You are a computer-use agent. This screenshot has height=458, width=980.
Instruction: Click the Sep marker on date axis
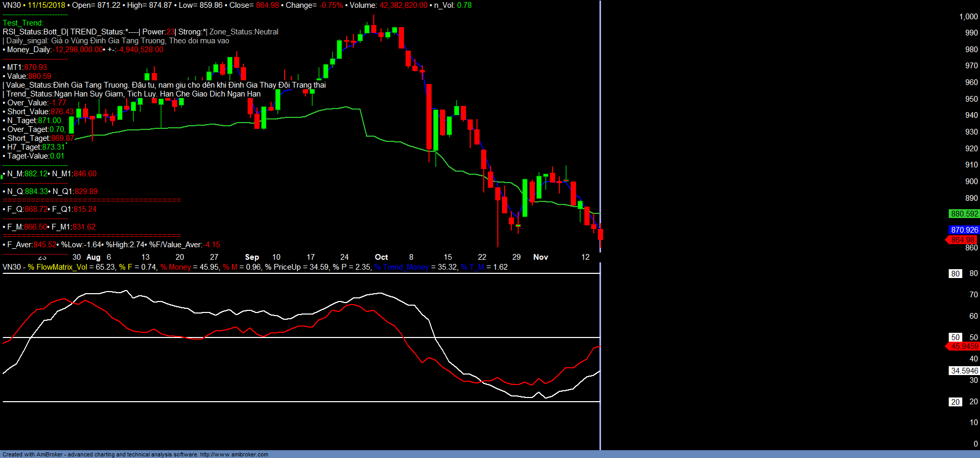pos(252,257)
